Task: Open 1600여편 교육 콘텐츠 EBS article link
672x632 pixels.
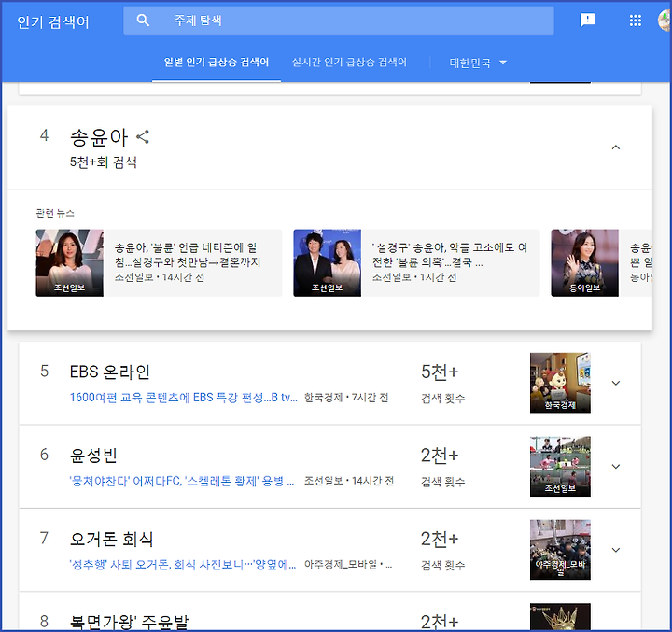Action: coord(184,398)
